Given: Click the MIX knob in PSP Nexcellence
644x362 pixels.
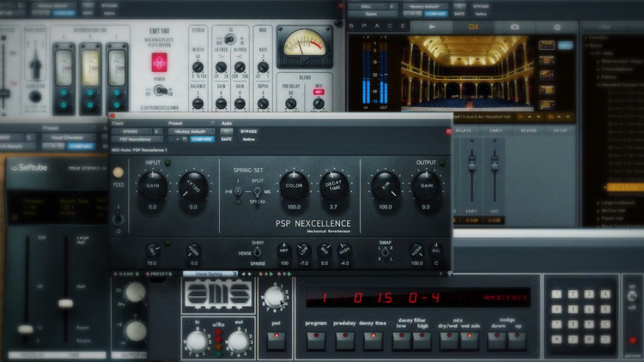Looking at the screenshot, I should 386,185.
